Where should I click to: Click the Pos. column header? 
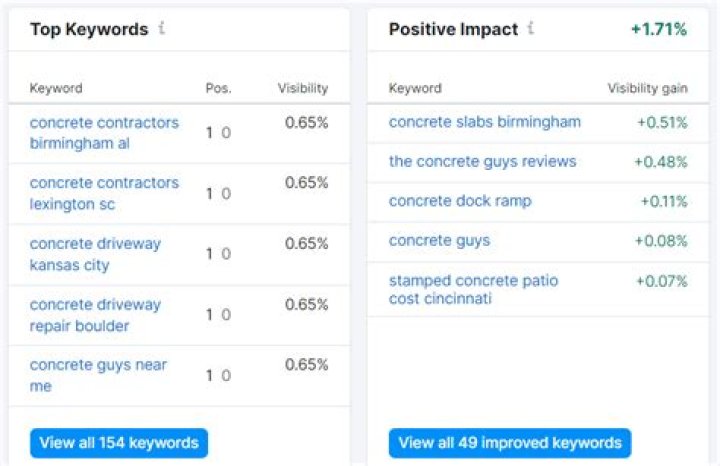pyautogui.click(x=218, y=88)
